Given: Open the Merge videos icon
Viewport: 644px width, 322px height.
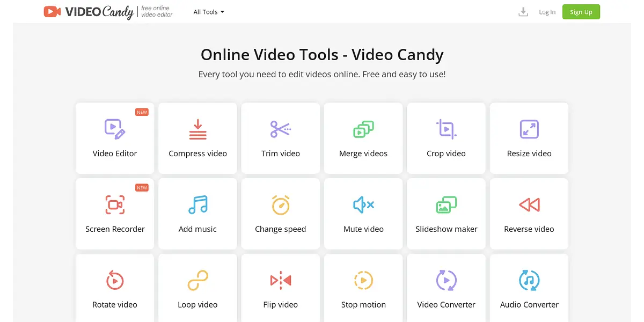Looking at the screenshot, I should tap(363, 129).
